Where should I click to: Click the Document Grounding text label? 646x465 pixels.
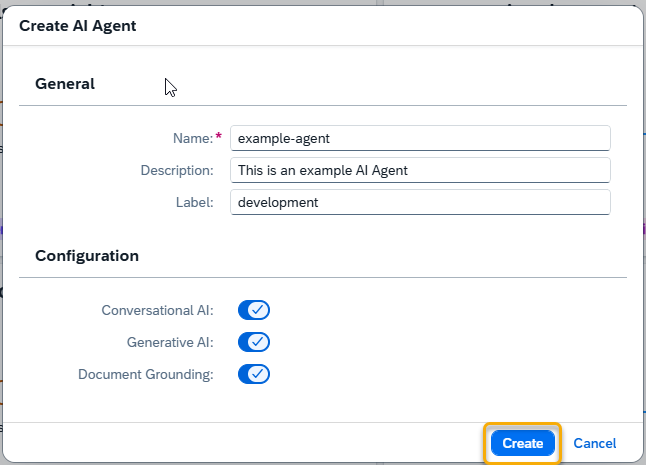coord(146,374)
